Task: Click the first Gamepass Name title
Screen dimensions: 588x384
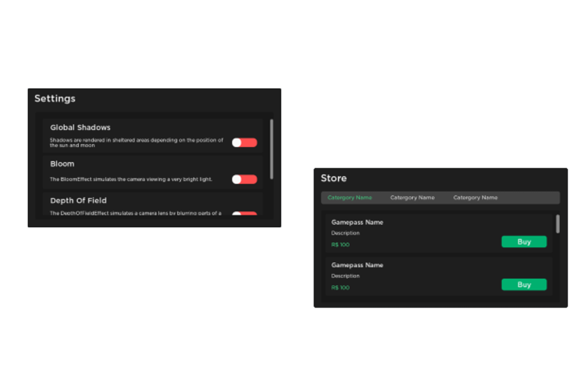Action: click(357, 222)
